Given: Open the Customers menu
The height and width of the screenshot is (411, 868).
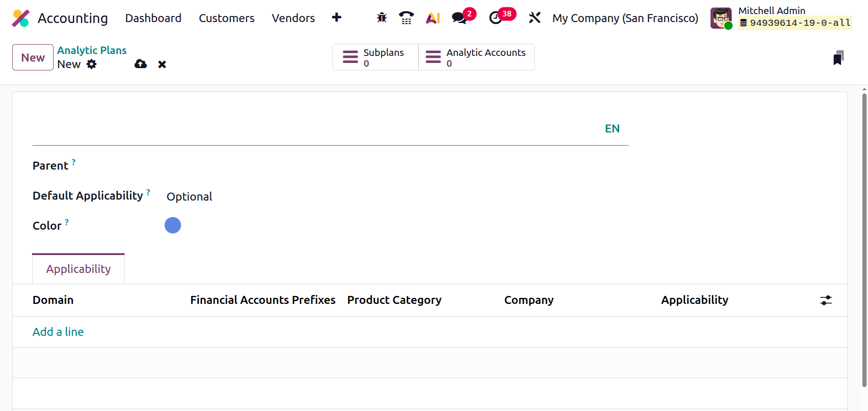Looking at the screenshot, I should click(227, 18).
